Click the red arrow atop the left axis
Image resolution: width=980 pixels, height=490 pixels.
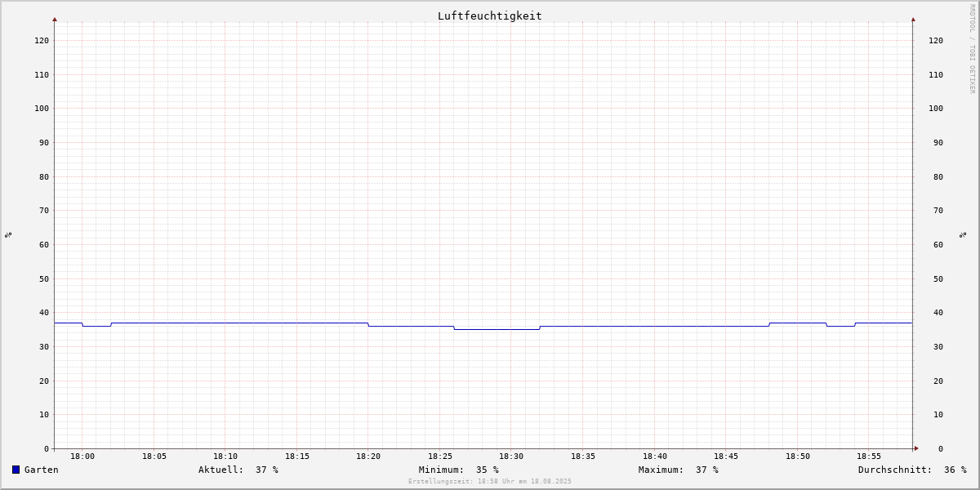[55, 19]
